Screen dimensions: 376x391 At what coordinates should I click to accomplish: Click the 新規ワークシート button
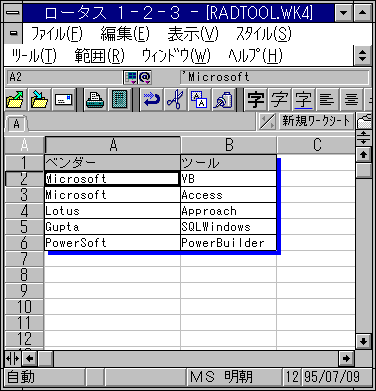pyautogui.click(x=316, y=121)
